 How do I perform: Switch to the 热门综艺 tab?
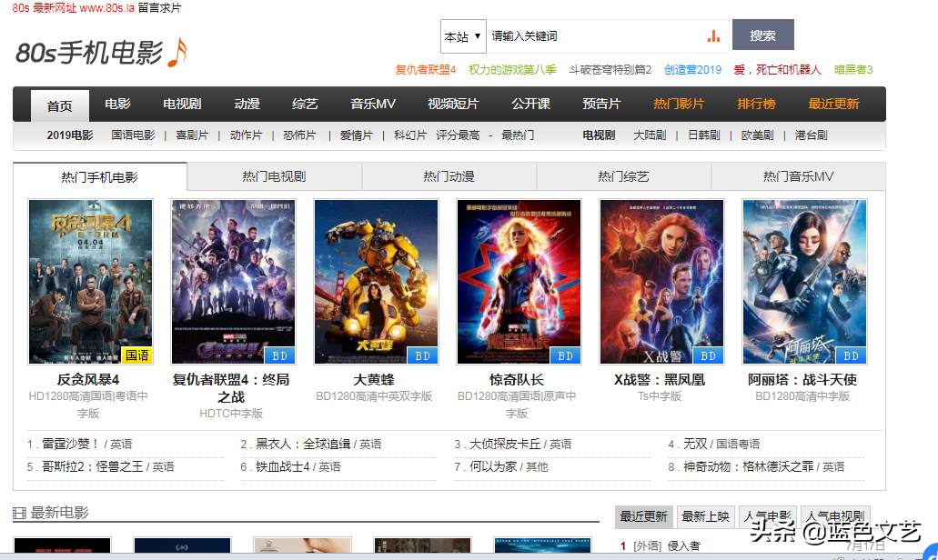point(623,176)
